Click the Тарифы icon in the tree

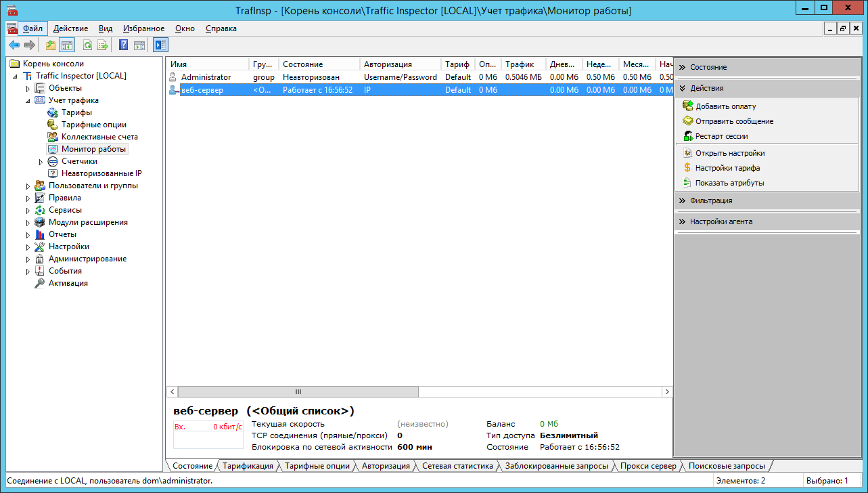(53, 112)
